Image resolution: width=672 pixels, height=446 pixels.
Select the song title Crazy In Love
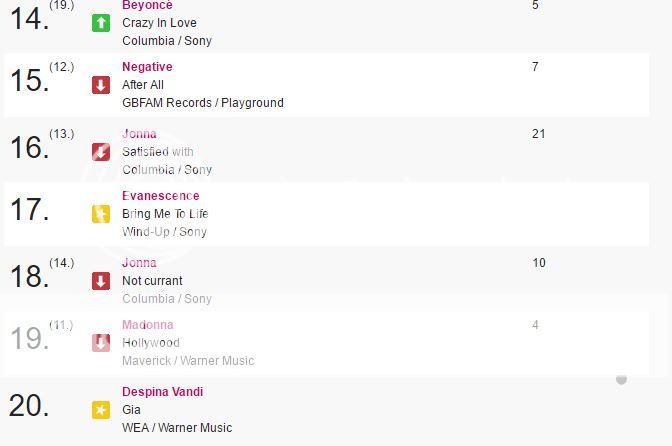coord(159,23)
